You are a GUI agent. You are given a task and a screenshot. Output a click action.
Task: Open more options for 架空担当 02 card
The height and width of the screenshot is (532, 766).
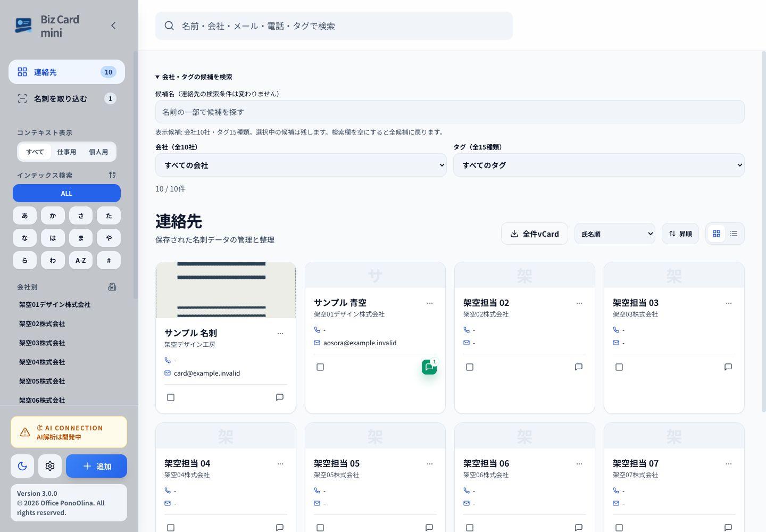click(579, 303)
